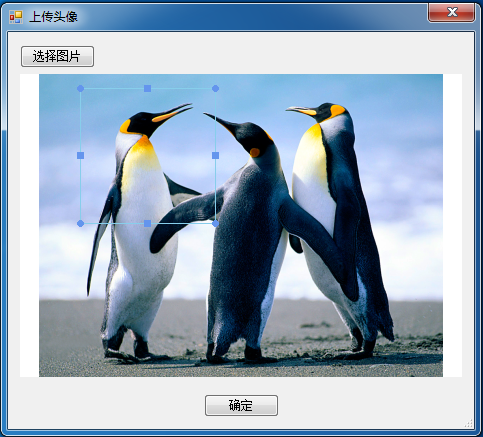The height and width of the screenshot is (437, 483).
Task: Click the 上传头像 title bar text
Action: click(x=53, y=17)
